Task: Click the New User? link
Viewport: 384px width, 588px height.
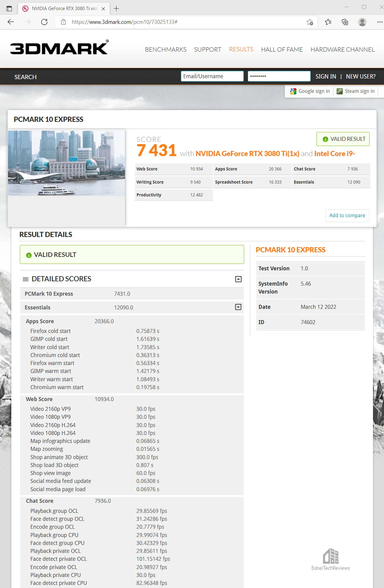Action: (361, 76)
